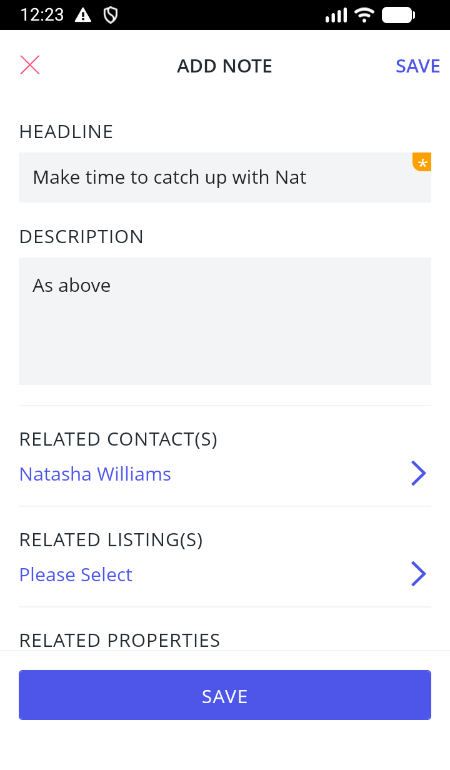Screen dimensions: 450x770
Task: Click the ADD NOTE title text
Action: pos(225,66)
